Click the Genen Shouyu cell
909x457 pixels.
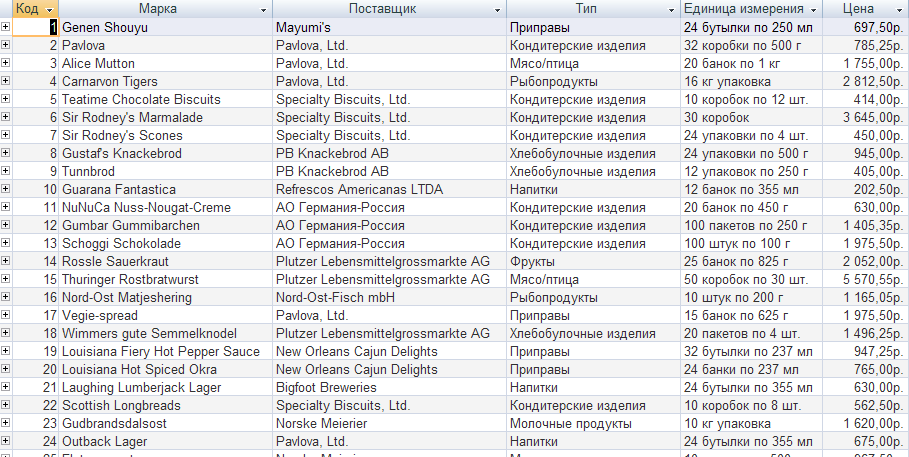pos(166,27)
